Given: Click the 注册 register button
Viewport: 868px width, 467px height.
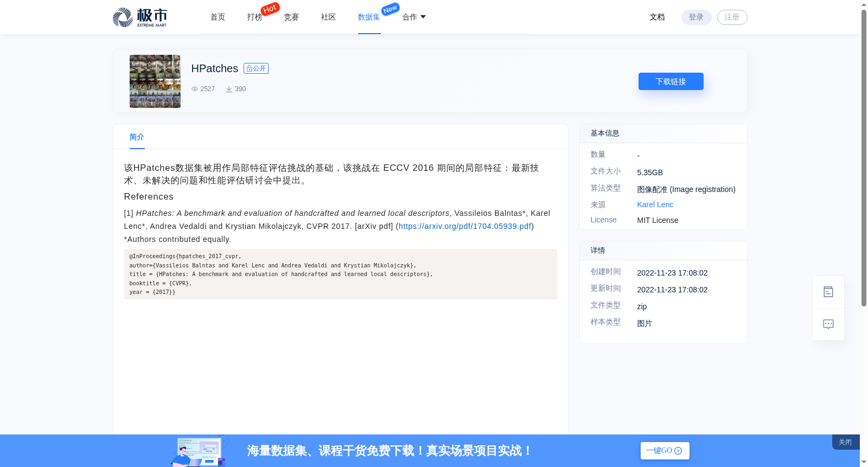Looking at the screenshot, I should point(732,17).
